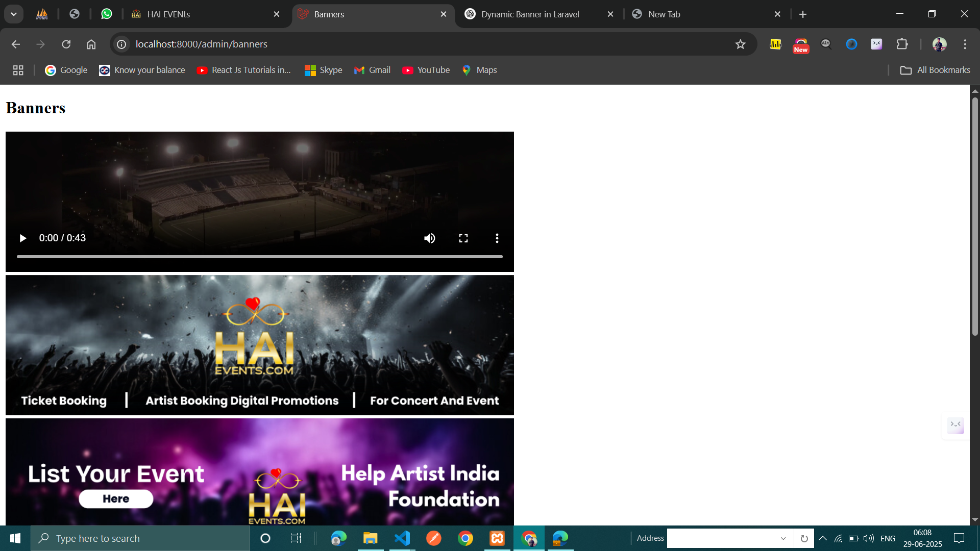Open the tab search dropdown arrow
Screen dimensions: 980x551
14,14
